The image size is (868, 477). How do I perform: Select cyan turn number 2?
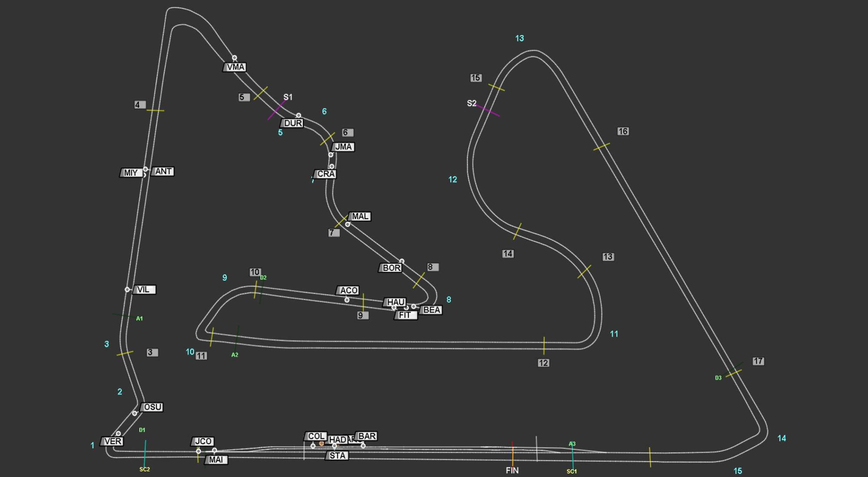coord(120,392)
